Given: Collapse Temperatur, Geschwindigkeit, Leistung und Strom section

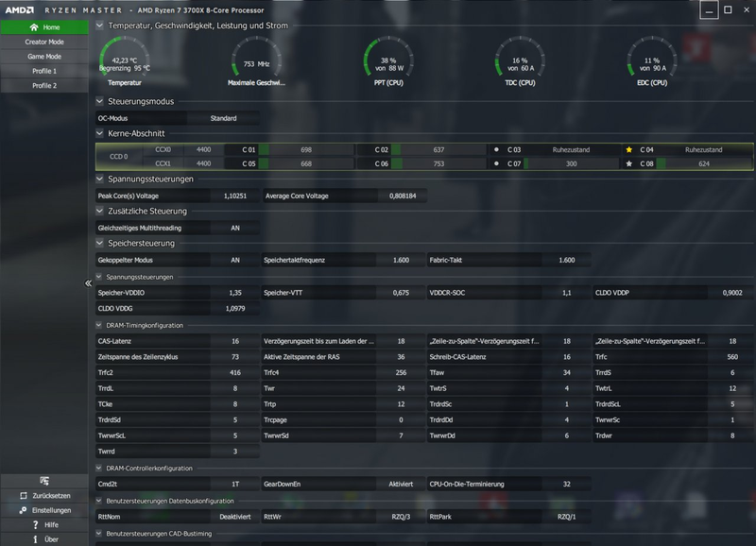Looking at the screenshot, I should [x=100, y=26].
